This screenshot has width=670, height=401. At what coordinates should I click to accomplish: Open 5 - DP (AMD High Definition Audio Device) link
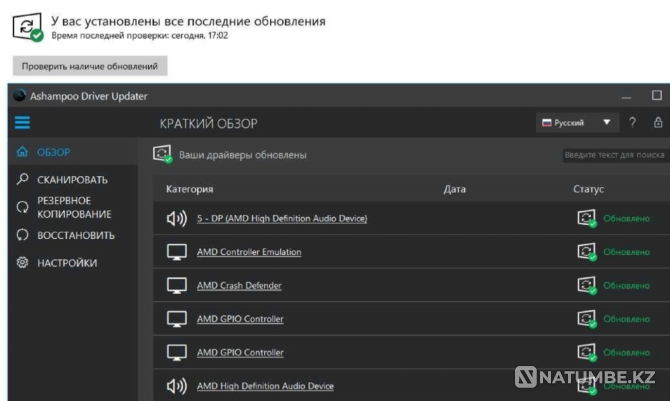(x=282, y=218)
